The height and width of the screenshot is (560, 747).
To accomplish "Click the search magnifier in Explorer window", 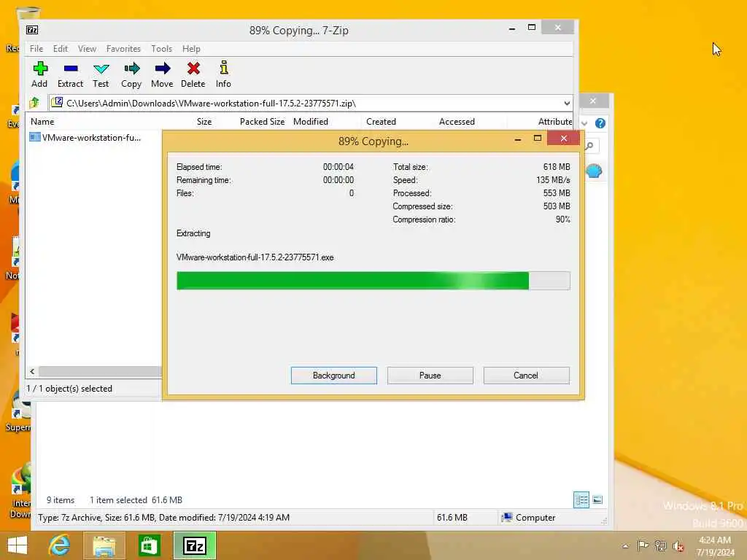I will [589, 146].
